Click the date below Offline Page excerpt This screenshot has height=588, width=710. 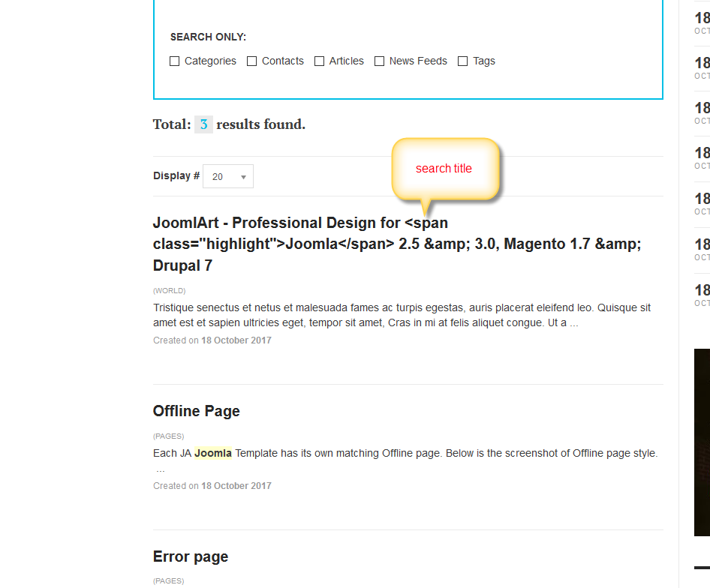(x=236, y=486)
